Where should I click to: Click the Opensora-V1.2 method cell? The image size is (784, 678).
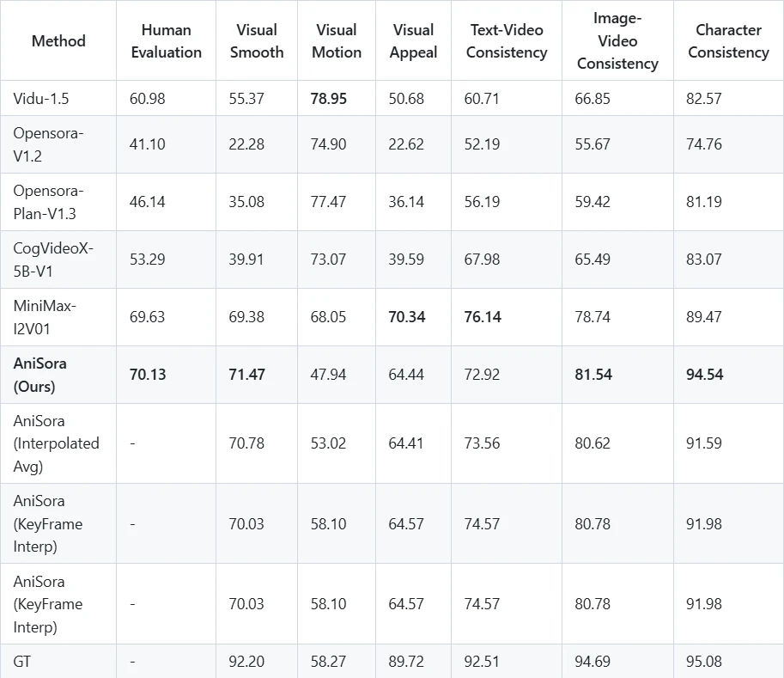[58, 144]
